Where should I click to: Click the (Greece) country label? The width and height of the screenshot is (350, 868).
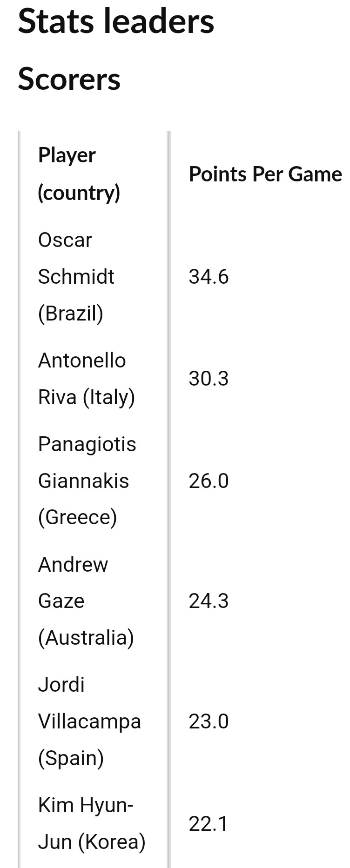77,517
